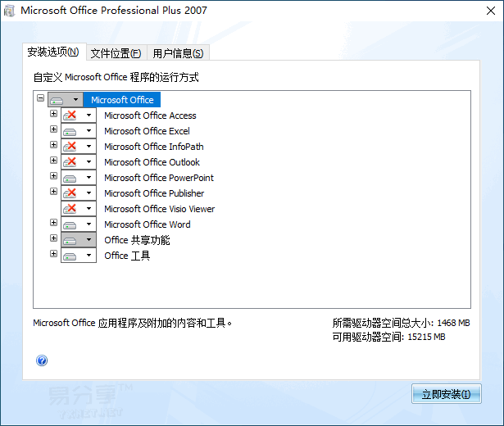Switch to the 用户信息(S) tab
This screenshot has height=426, width=504.
click(178, 53)
